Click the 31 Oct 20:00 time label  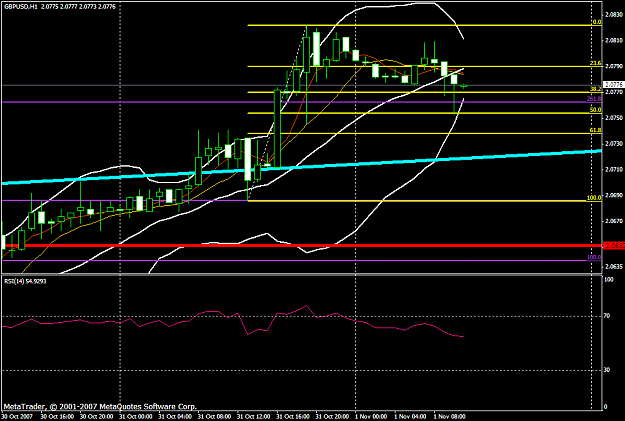point(332,417)
